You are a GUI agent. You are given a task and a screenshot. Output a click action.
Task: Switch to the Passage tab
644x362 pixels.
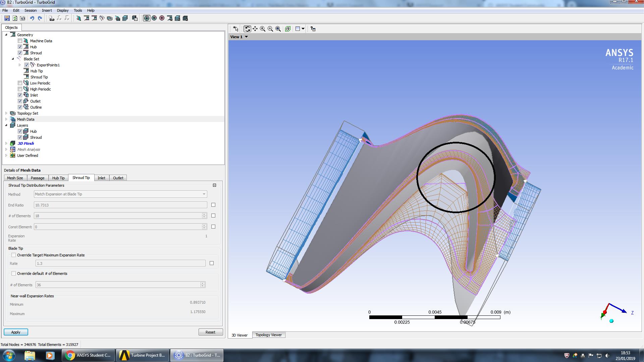click(x=38, y=178)
